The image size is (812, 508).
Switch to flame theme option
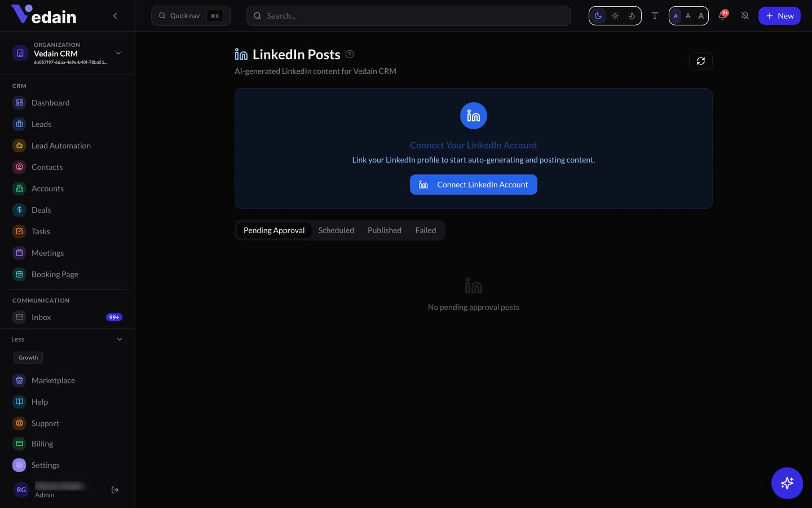pyautogui.click(x=632, y=16)
